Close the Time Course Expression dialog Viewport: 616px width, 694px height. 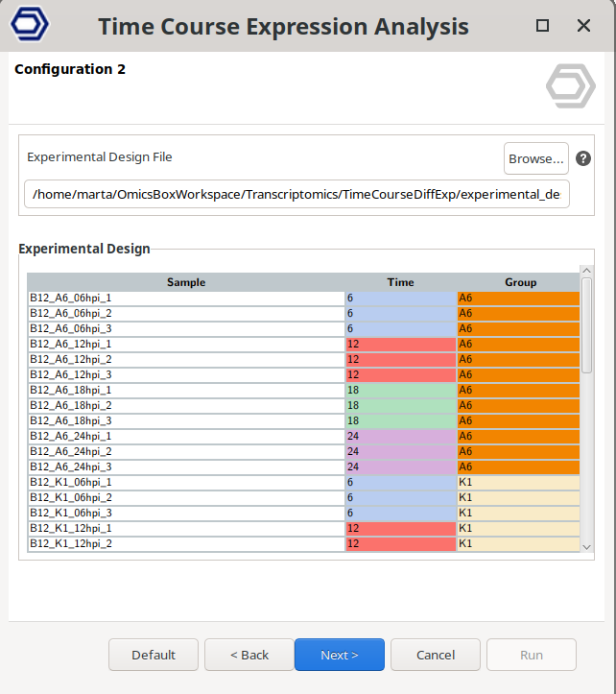(x=583, y=26)
